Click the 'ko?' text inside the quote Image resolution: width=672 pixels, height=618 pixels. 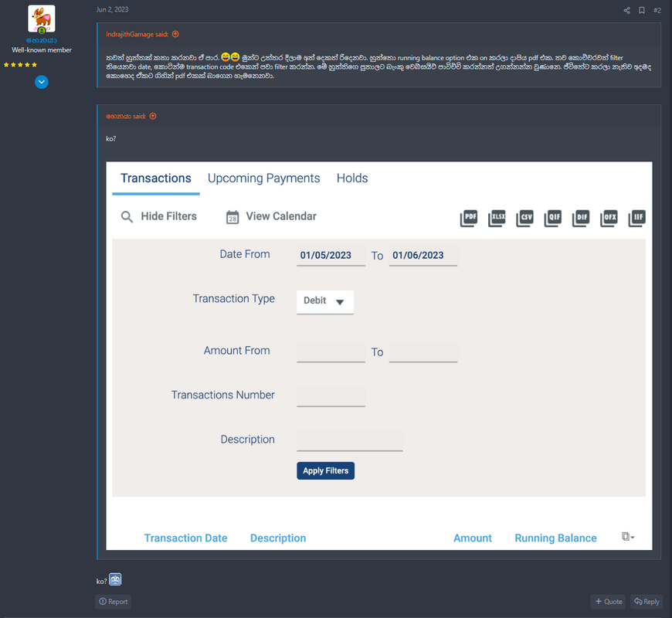click(x=111, y=138)
